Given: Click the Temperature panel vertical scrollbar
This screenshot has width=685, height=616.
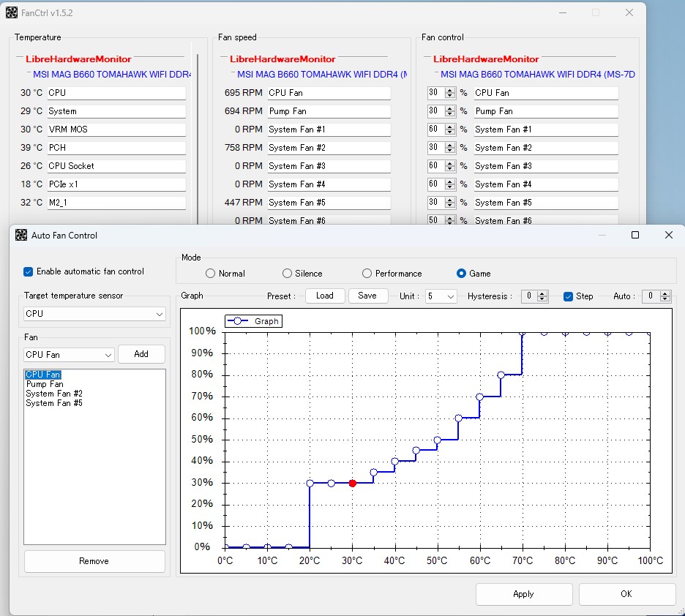Looking at the screenshot, I should [x=198, y=139].
